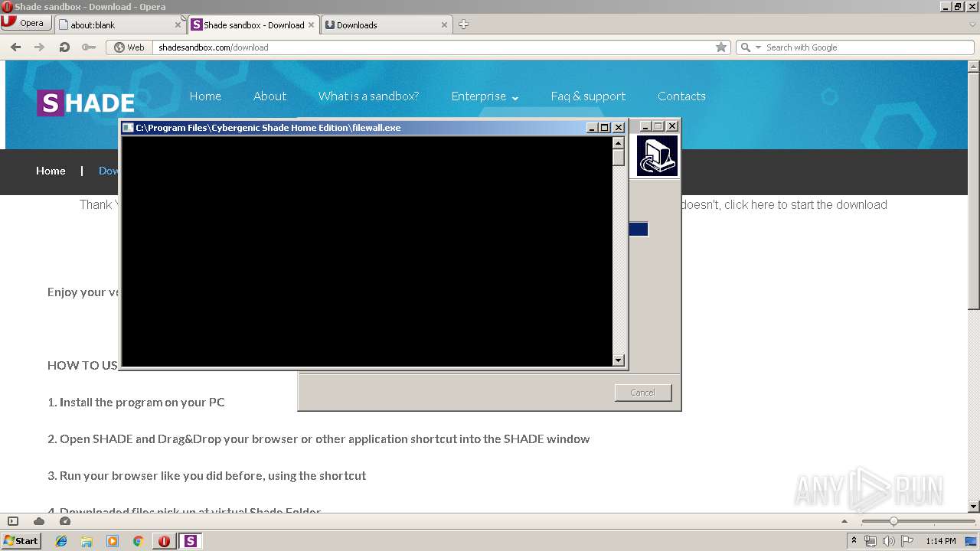The image size is (980, 551).
Task: Go forward to next page
Action: (x=39, y=47)
